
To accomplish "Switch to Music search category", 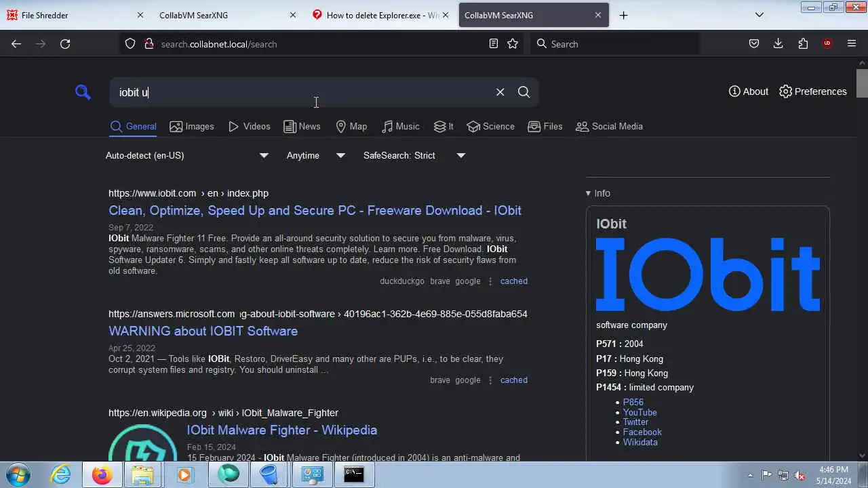I will point(400,126).
